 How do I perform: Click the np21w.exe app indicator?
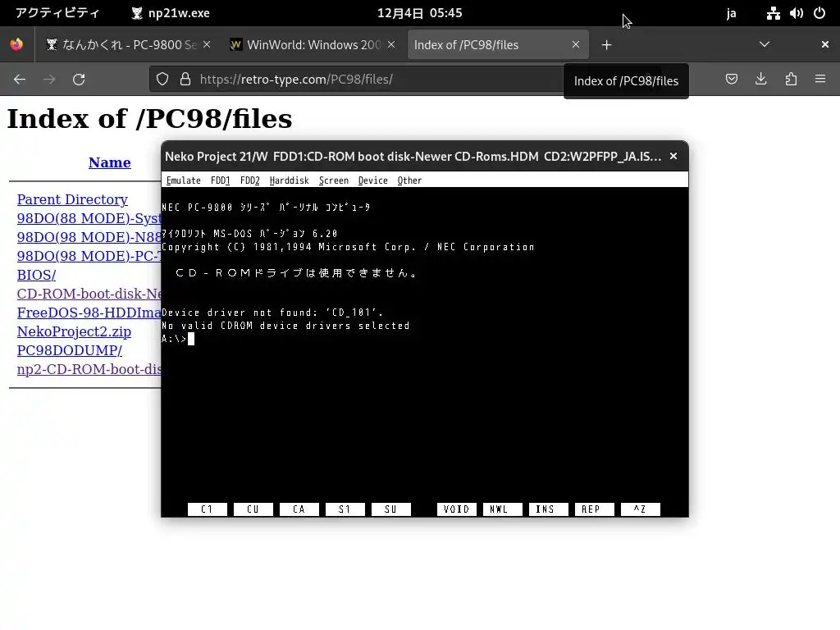pyautogui.click(x=171, y=13)
